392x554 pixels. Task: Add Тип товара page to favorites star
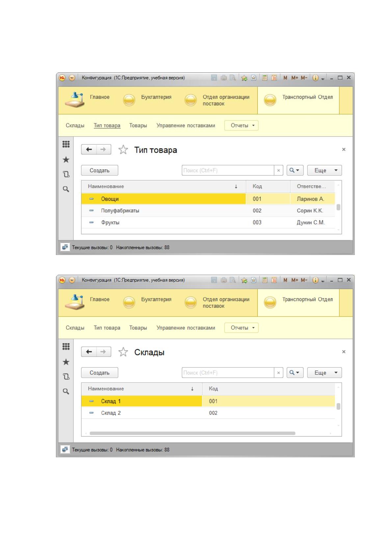click(123, 150)
